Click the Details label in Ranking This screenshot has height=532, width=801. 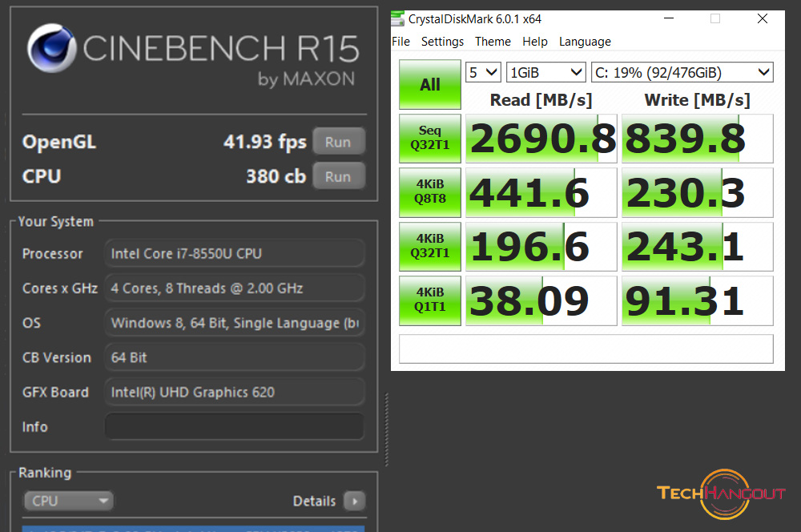[314, 501]
